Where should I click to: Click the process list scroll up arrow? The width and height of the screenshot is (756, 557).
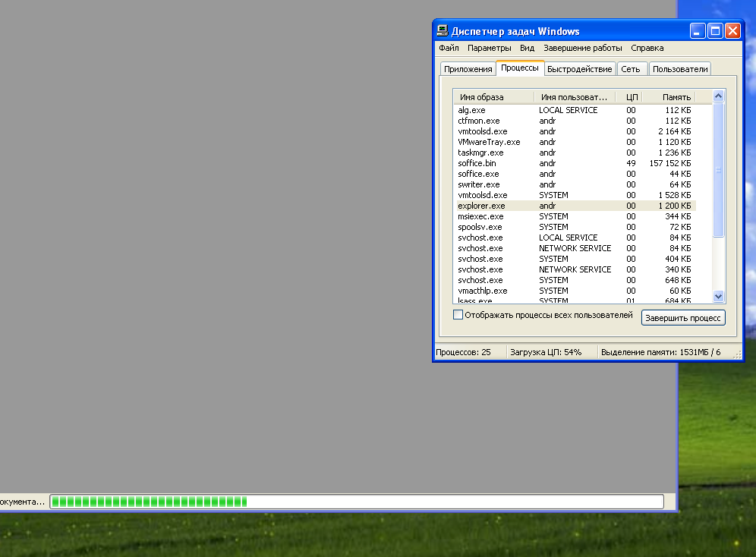(x=718, y=96)
